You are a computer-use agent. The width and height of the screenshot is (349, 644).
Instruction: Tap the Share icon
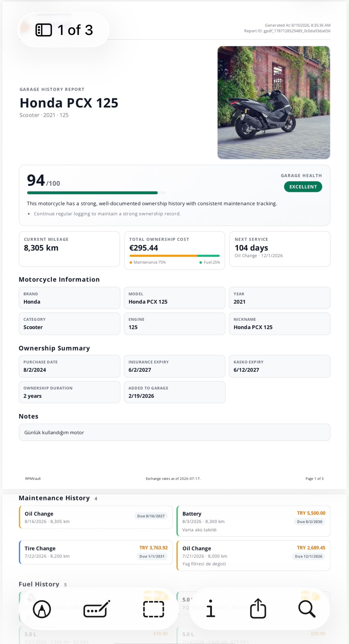click(x=258, y=608)
